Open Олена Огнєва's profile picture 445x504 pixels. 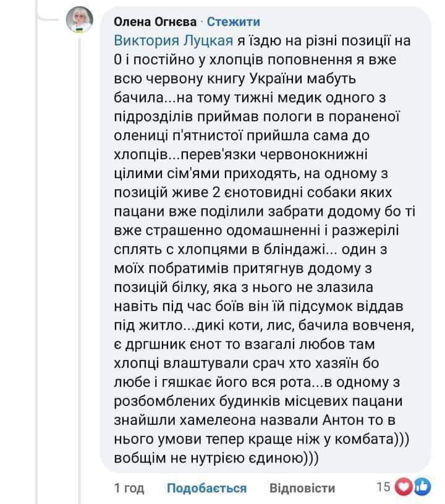click(80, 22)
